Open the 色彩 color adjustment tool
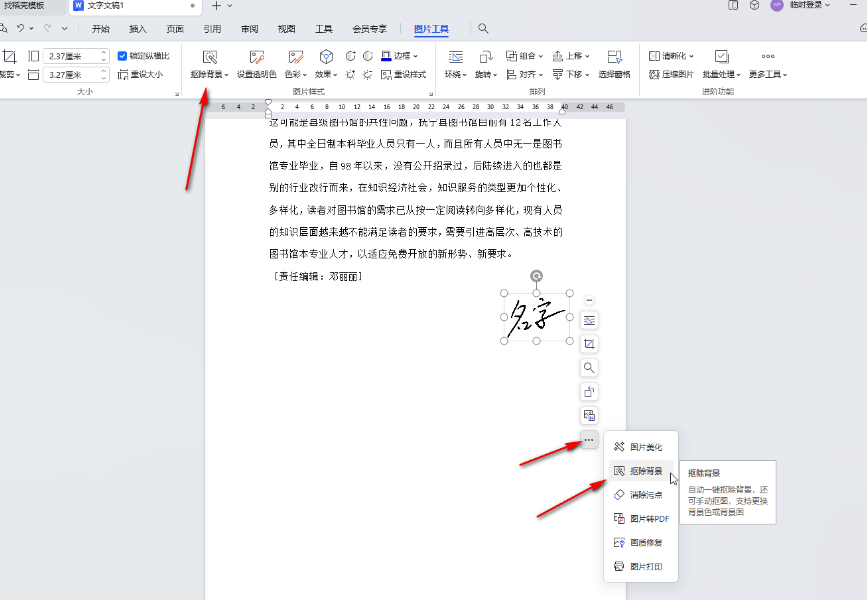867x600 pixels. [295, 65]
